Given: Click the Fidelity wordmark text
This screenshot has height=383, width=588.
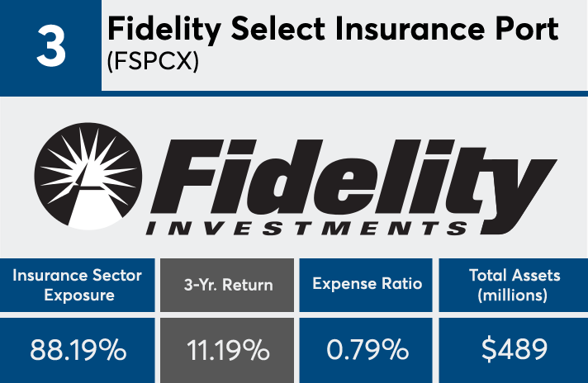Looking at the screenshot, I should coord(353,182).
